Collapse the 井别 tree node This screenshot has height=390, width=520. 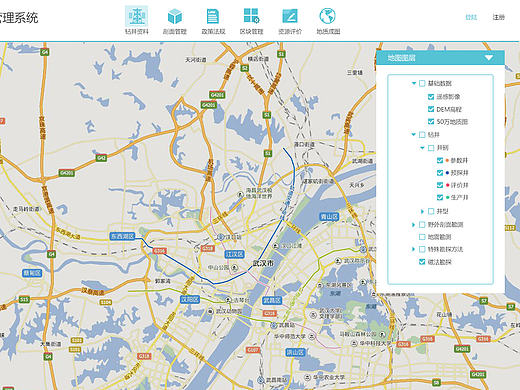(422, 147)
